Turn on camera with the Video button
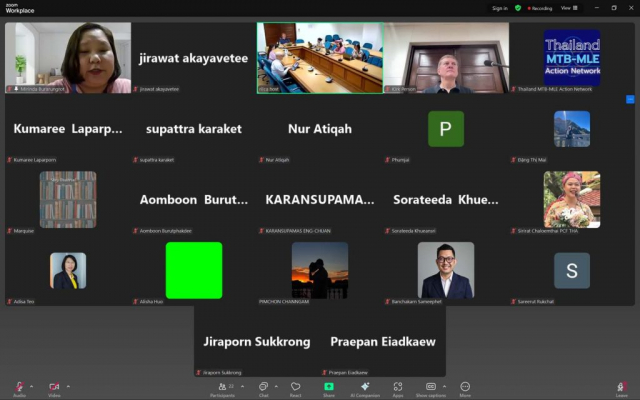 (x=53, y=386)
